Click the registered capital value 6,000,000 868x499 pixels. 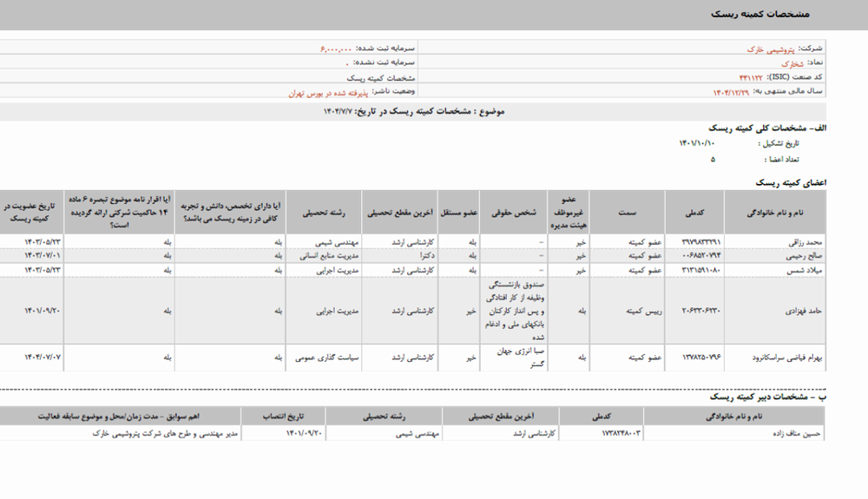[x=336, y=49]
